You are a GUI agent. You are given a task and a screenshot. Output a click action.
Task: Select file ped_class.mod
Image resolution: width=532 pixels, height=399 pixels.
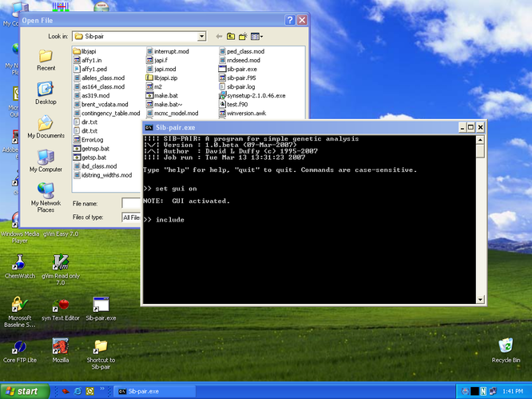click(x=241, y=51)
